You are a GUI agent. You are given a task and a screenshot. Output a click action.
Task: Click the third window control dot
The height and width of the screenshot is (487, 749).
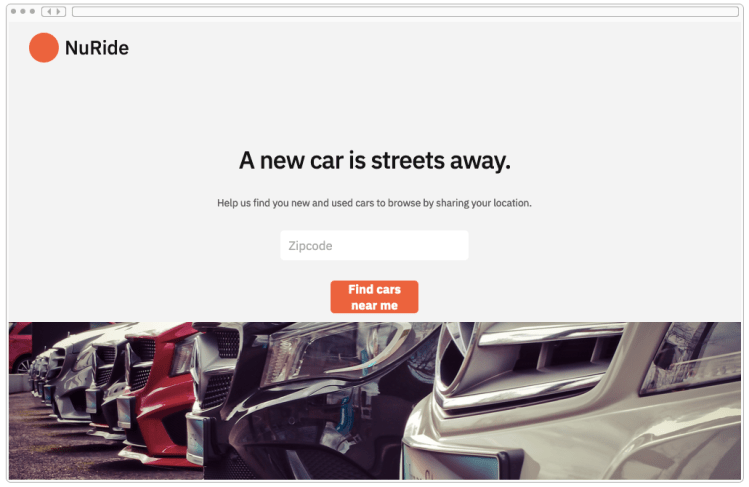pos(32,11)
